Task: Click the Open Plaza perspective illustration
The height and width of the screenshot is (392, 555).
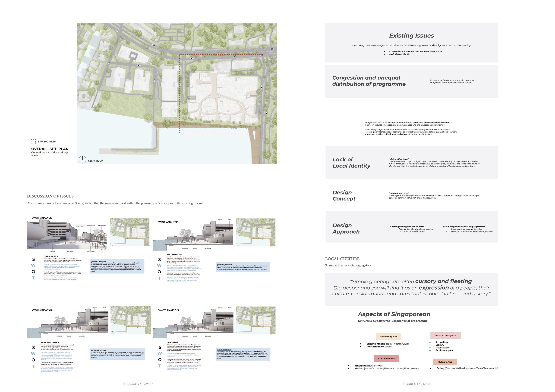Action: click(x=67, y=234)
